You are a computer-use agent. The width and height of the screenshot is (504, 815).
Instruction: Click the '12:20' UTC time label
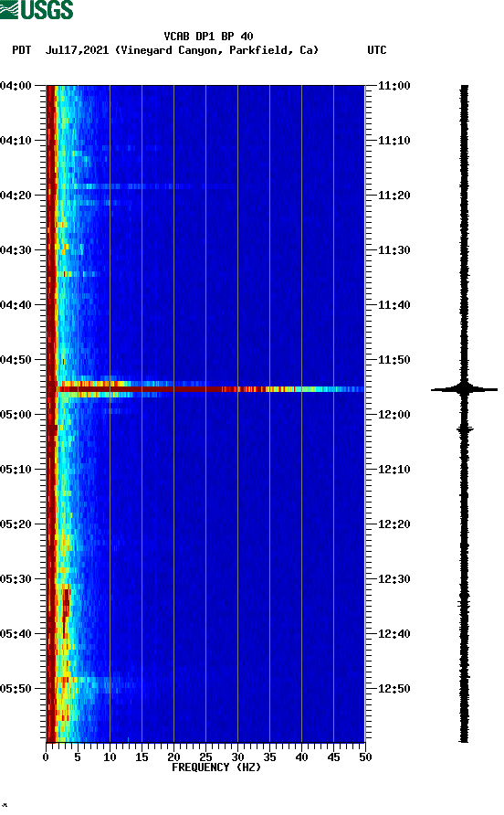[x=394, y=524]
